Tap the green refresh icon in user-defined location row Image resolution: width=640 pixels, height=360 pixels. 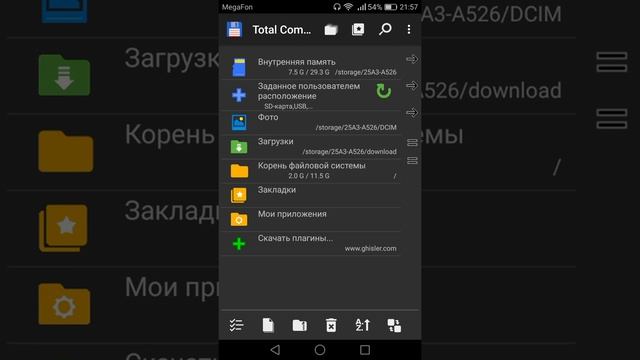(x=383, y=91)
